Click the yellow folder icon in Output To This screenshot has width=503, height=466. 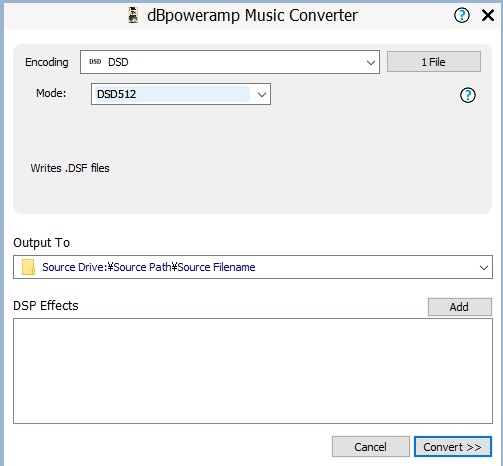[28, 267]
